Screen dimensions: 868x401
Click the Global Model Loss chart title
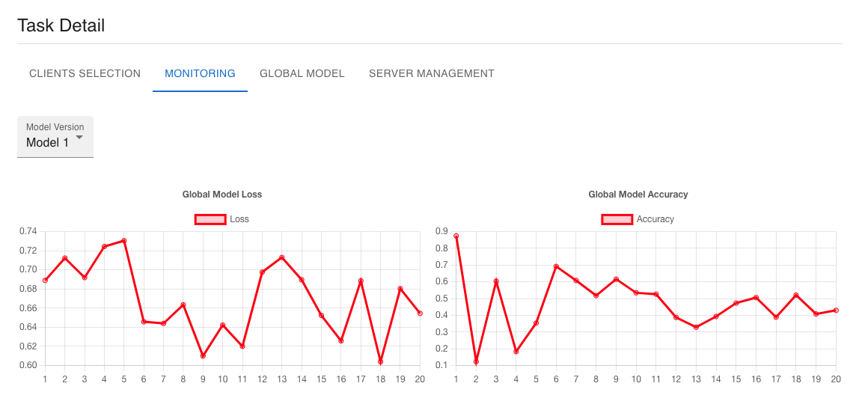[222, 195]
